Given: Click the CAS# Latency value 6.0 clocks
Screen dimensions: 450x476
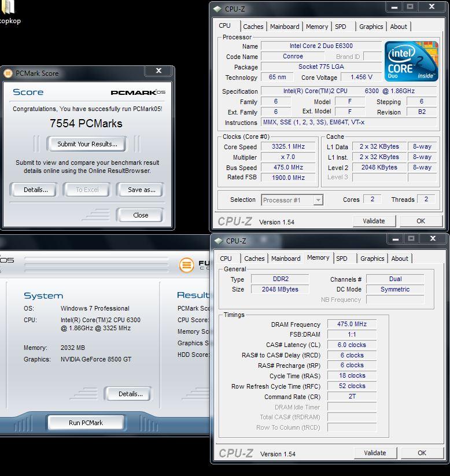Looking at the screenshot, I should [x=352, y=345].
